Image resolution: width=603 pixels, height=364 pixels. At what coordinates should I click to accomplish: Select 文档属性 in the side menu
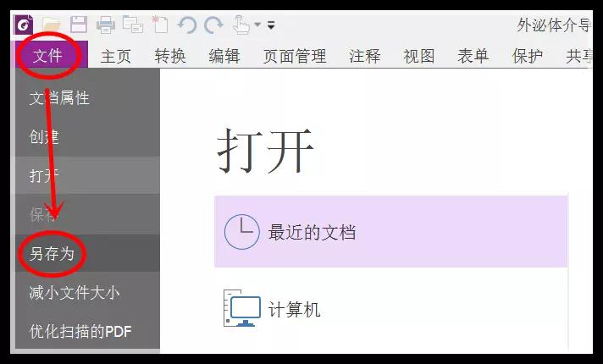point(59,98)
